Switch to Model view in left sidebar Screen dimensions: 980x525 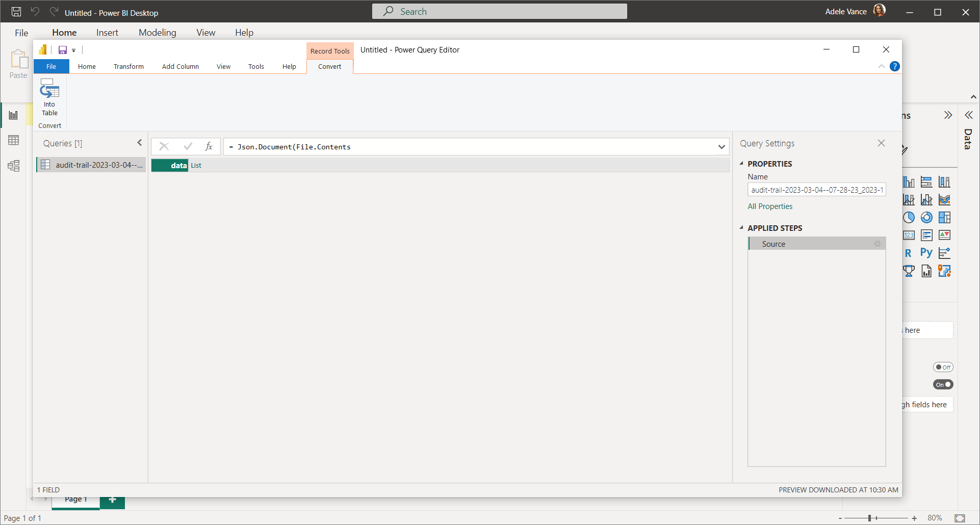[x=14, y=166]
